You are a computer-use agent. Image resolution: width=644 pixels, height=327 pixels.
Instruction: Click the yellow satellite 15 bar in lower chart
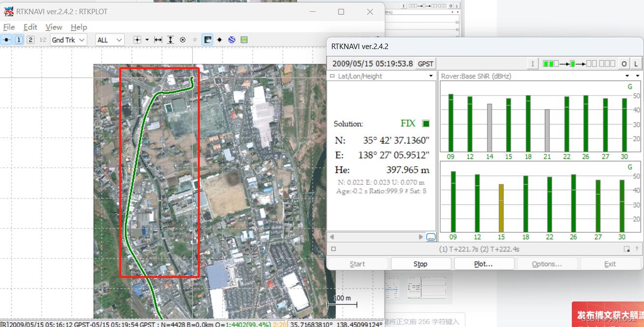coord(501,208)
